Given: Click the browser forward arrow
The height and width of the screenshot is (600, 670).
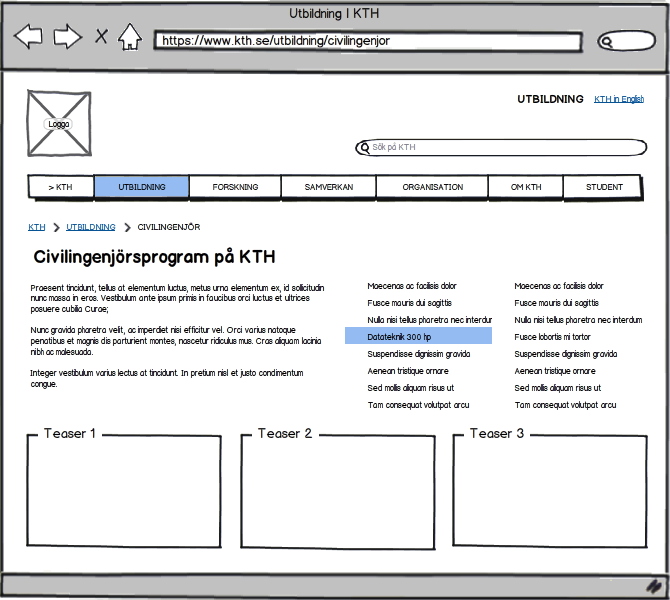Looking at the screenshot, I should click(68, 36).
